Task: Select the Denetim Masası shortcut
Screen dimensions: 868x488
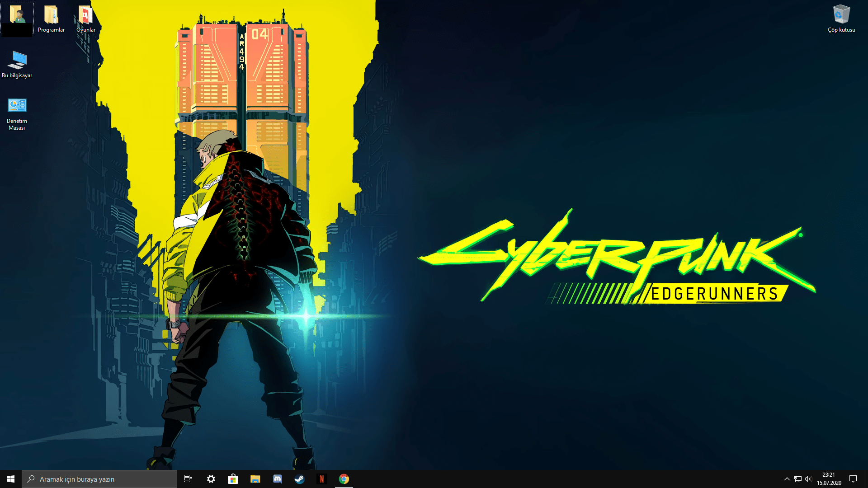Action: [17, 106]
